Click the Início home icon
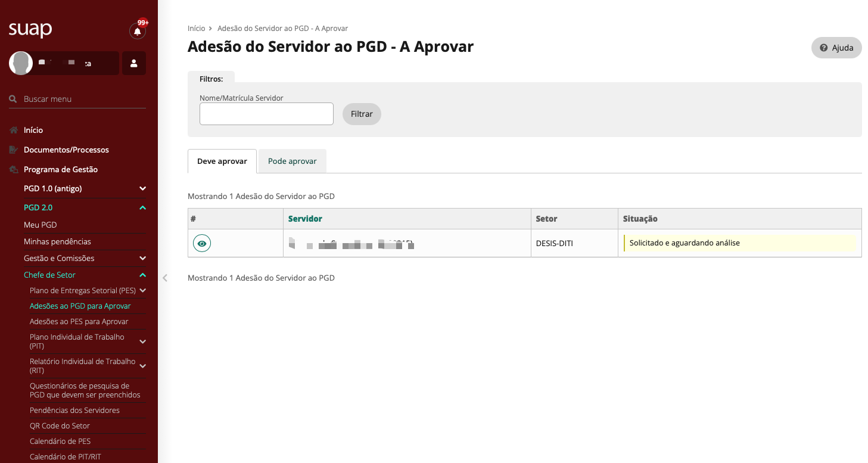The width and height of the screenshot is (868, 463). (14, 130)
